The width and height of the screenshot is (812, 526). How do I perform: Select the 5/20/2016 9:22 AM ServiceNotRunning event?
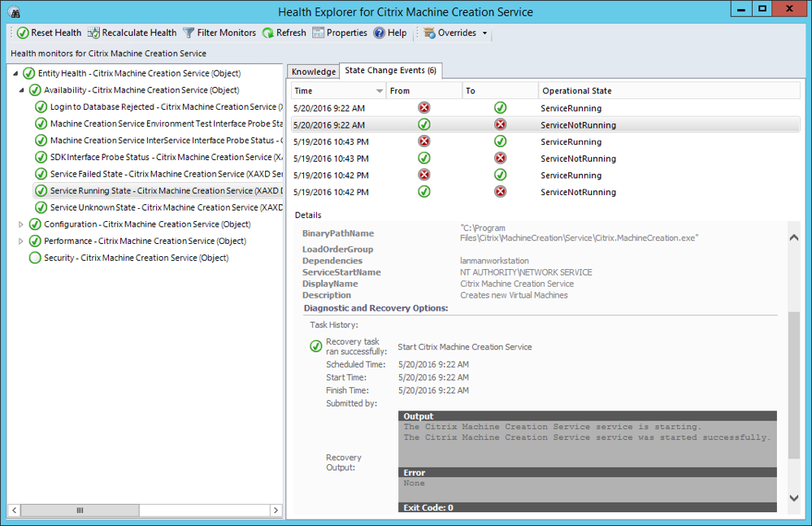pos(545,124)
